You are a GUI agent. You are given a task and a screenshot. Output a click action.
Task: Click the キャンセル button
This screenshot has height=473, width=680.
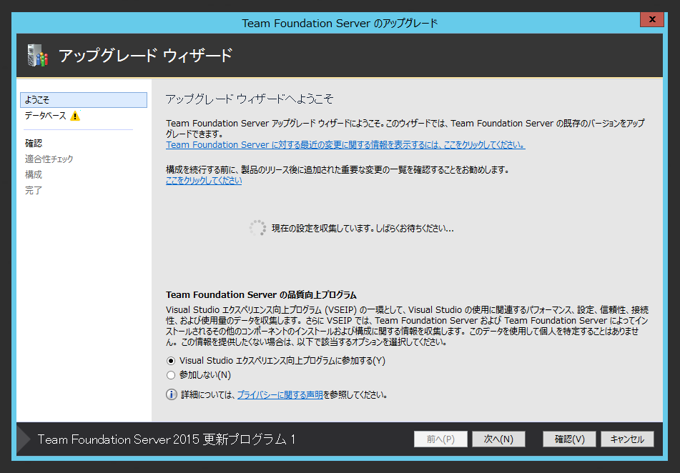pyautogui.click(x=628, y=439)
